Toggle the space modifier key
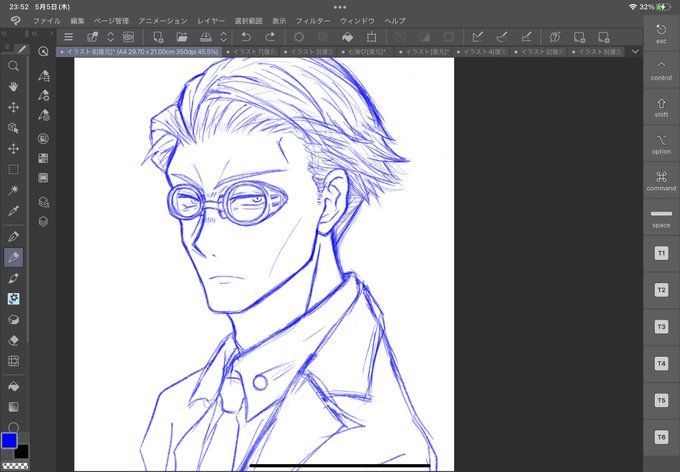The width and height of the screenshot is (680, 472). (x=661, y=218)
